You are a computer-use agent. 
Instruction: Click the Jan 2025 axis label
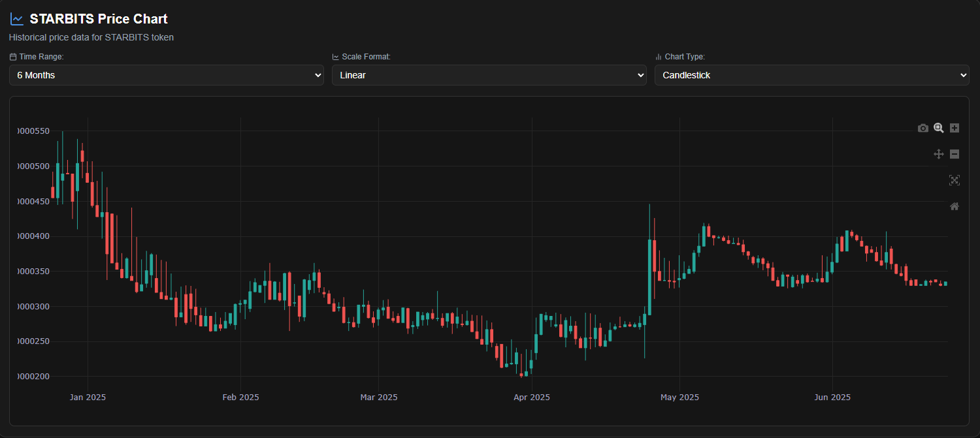[88, 397]
